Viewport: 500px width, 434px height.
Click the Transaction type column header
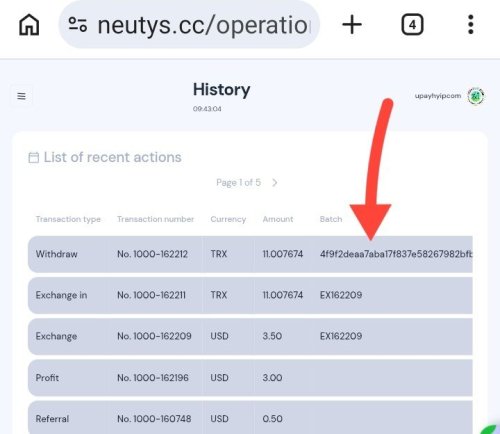click(x=68, y=219)
